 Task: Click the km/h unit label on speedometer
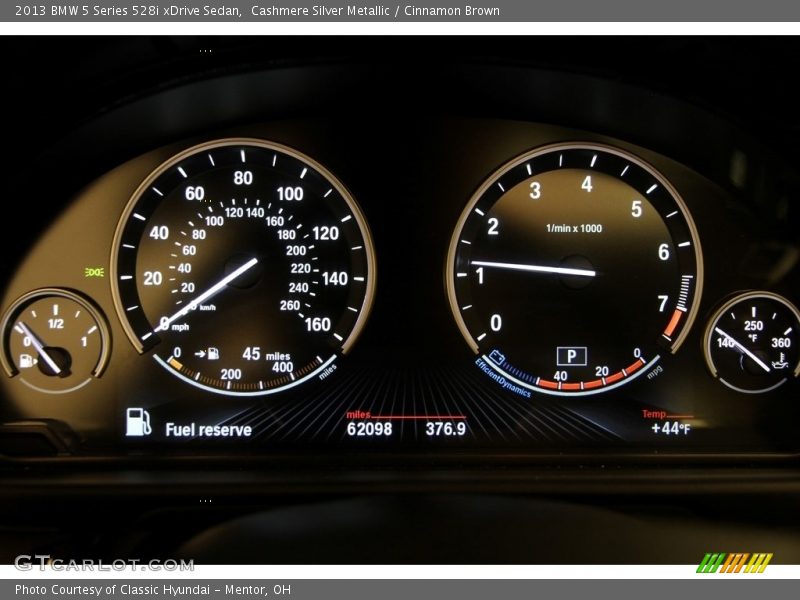(208, 307)
